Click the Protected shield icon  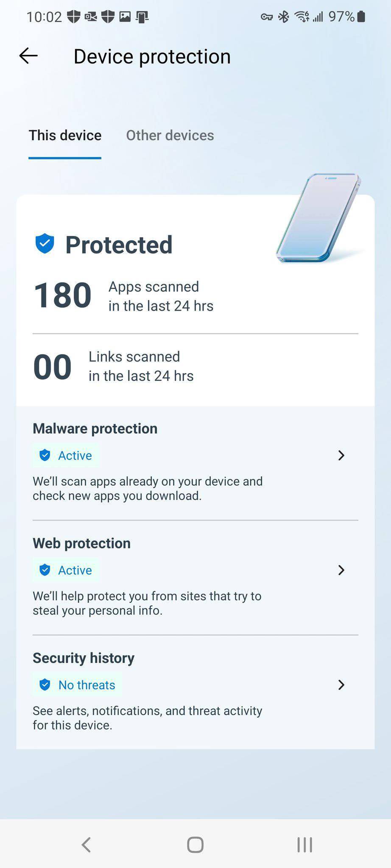[44, 244]
